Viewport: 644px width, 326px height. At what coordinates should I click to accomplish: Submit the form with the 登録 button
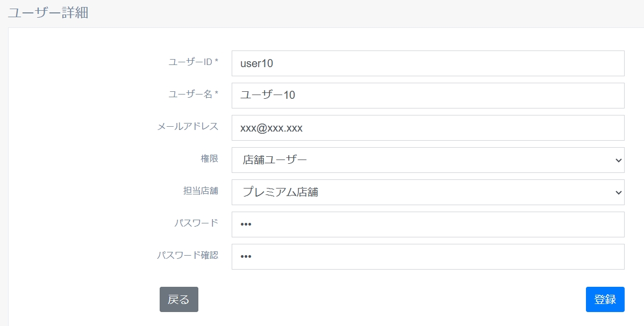point(605,300)
